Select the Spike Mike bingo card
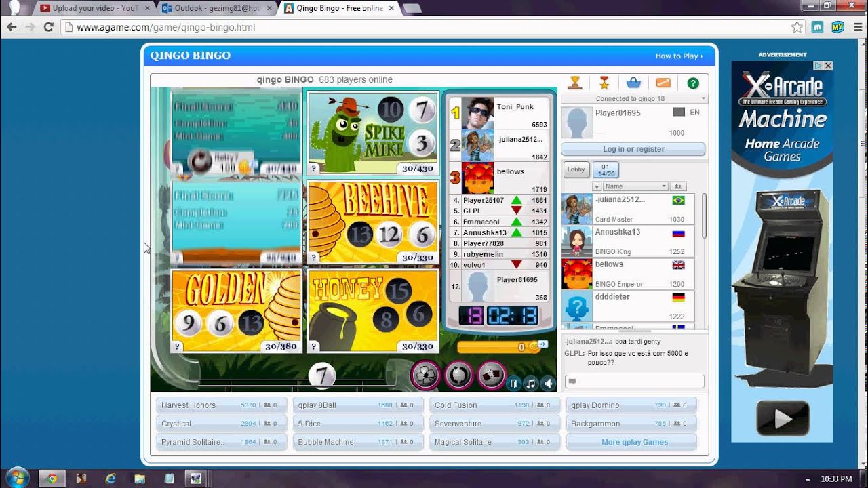 373,133
